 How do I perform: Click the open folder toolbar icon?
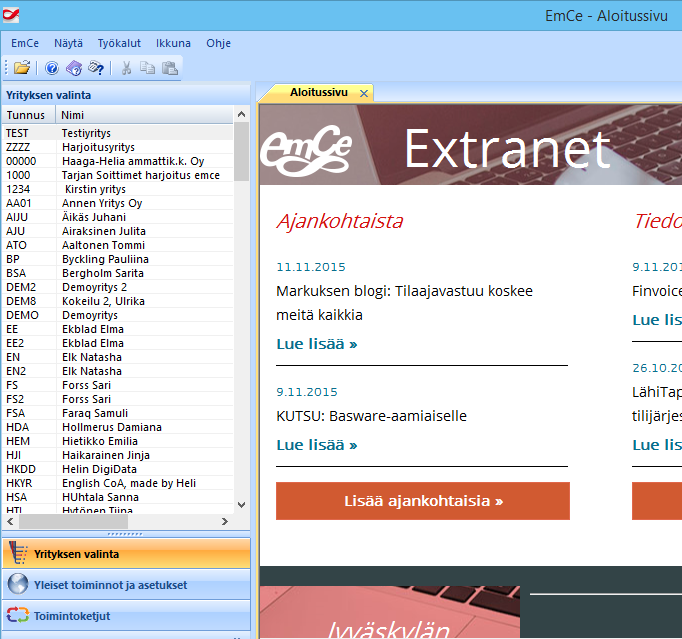coord(22,68)
